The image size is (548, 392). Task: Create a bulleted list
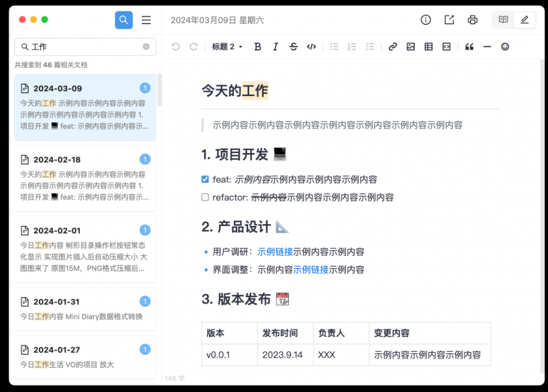pyautogui.click(x=334, y=46)
